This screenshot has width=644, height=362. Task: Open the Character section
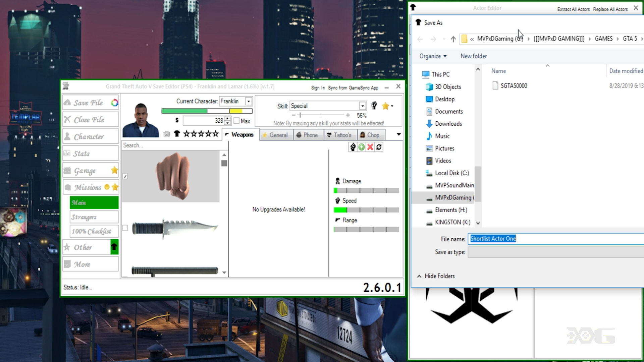click(91, 136)
